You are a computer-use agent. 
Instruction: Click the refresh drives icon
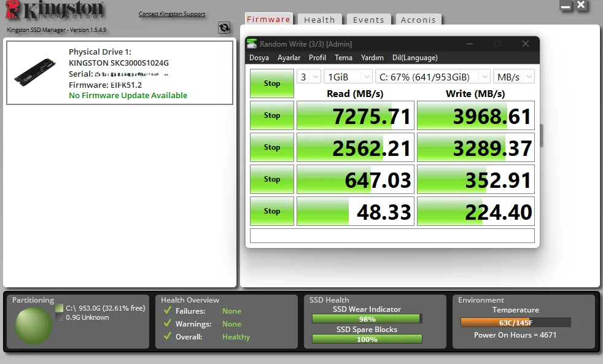[x=224, y=27]
